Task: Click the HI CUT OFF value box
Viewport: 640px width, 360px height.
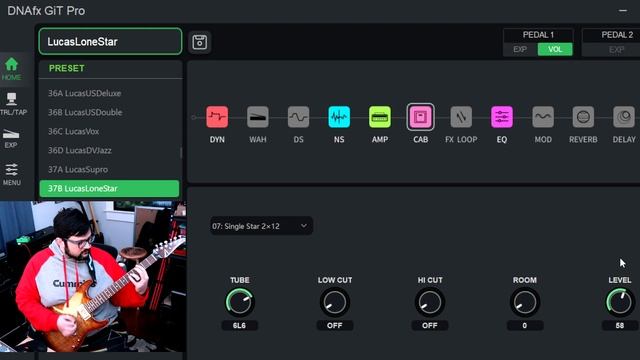Action: tap(430, 325)
